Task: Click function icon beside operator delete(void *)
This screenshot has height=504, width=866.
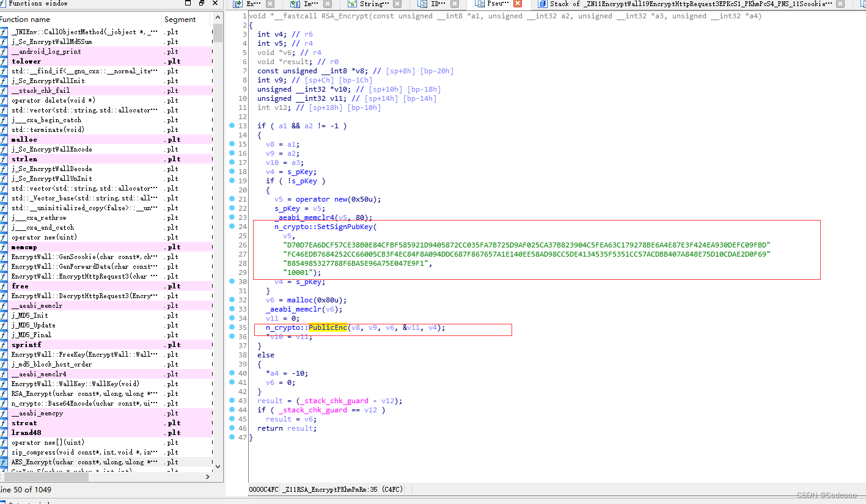Action: pyautogui.click(x=4, y=100)
